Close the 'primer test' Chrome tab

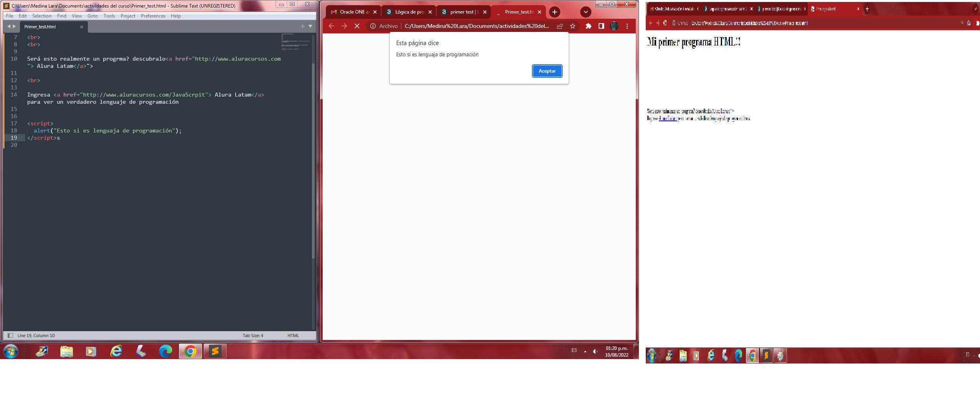(x=484, y=12)
